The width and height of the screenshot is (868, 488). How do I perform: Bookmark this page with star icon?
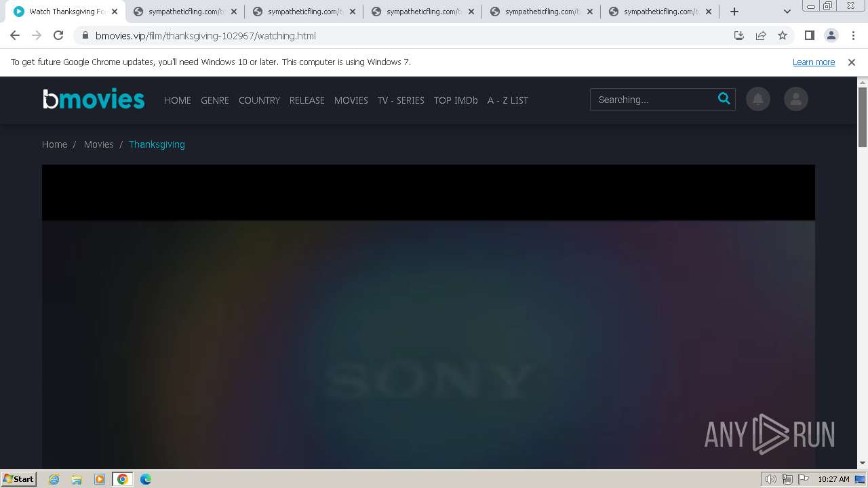783,35
